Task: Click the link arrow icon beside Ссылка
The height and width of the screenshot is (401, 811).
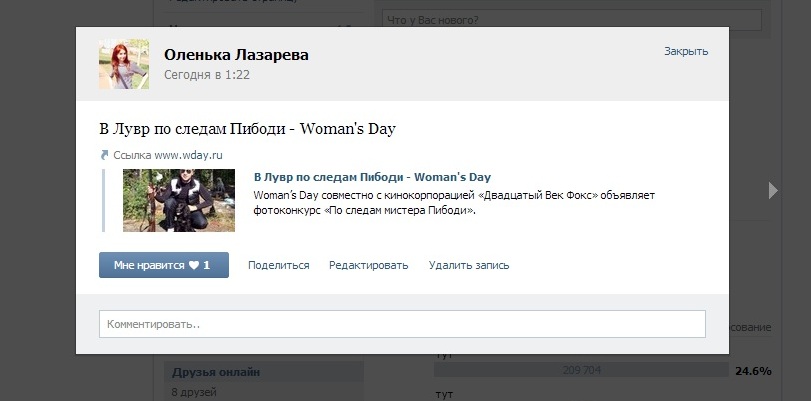Action: 104,155
